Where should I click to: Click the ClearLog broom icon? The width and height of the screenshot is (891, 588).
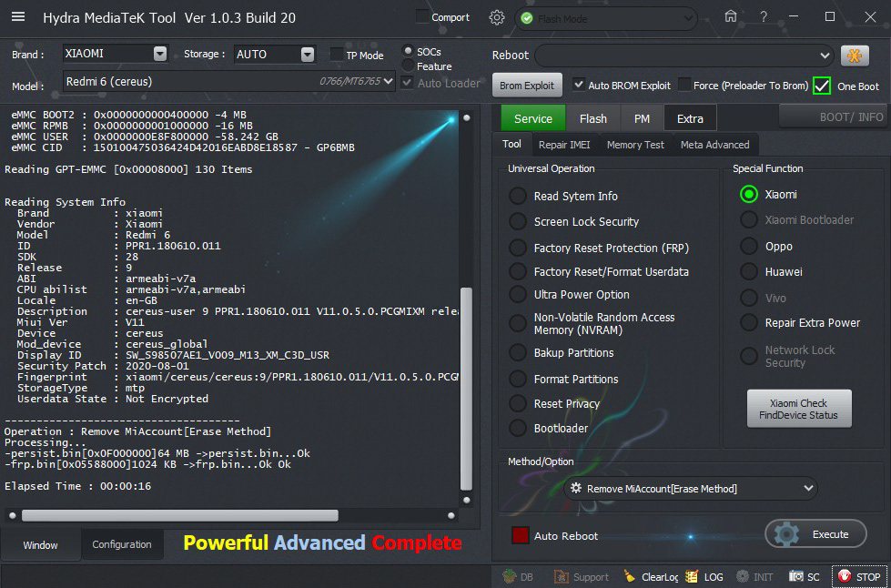630,576
